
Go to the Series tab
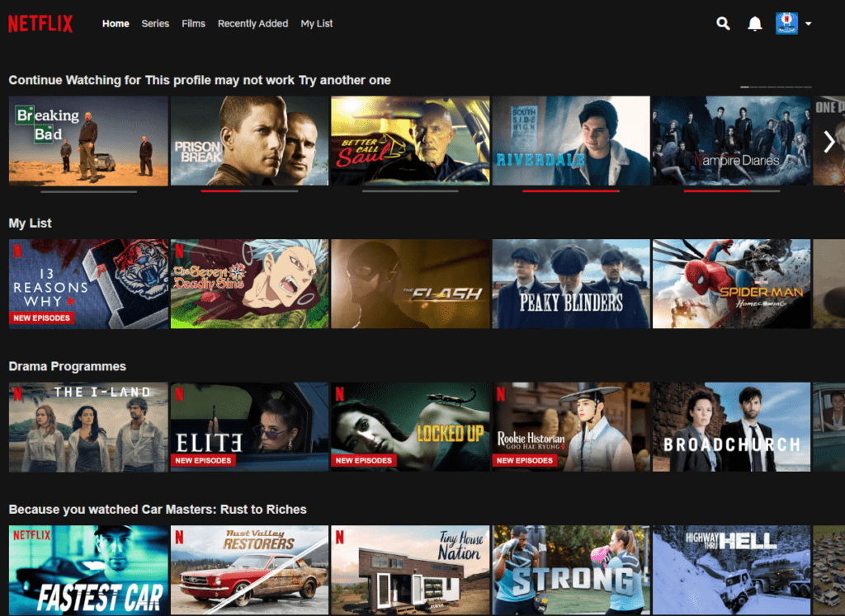[x=155, y=24]
